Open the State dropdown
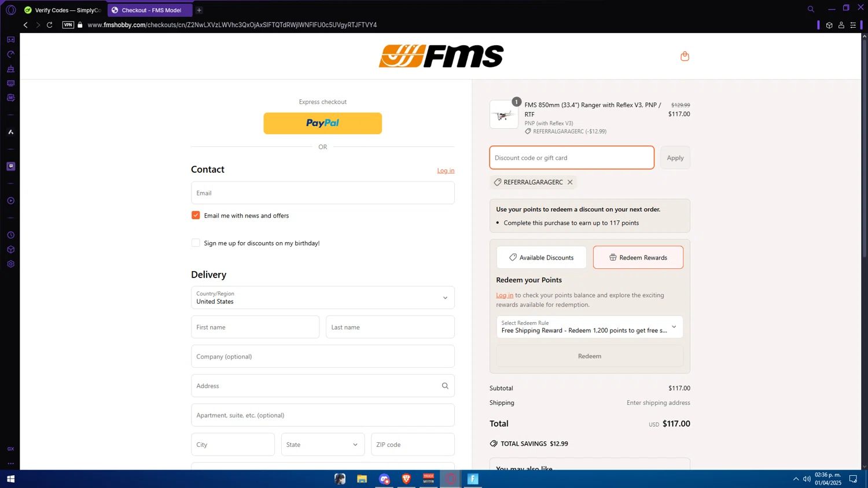This screenshot has width=868, height=488. (x=323, y=445)
